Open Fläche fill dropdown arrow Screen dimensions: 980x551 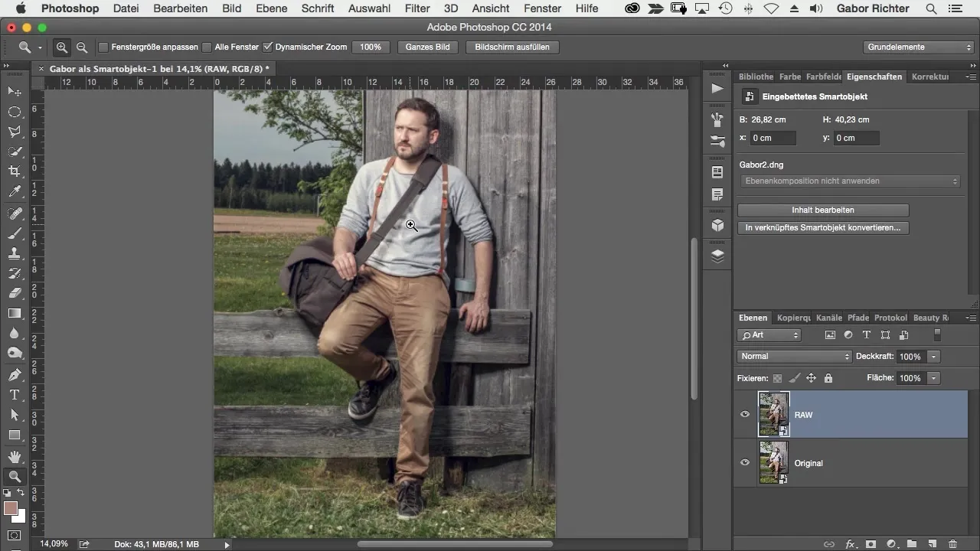click(933, 378)
